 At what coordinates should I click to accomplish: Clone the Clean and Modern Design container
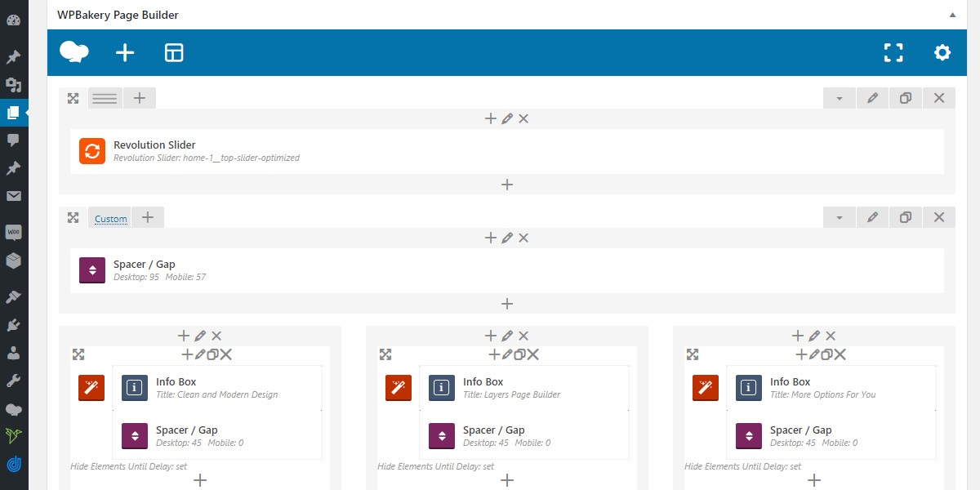coord(212,354)
